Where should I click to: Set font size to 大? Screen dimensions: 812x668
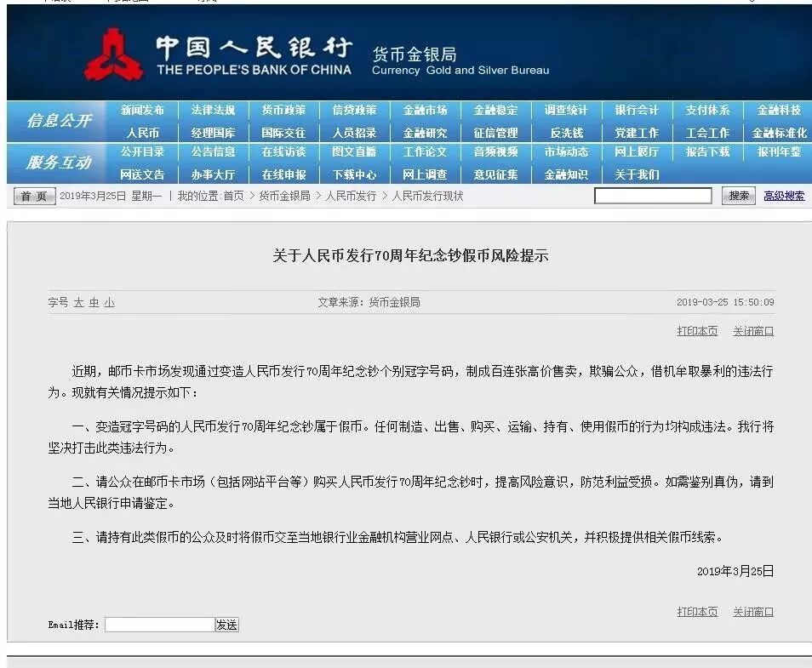[x=78, y=302]
